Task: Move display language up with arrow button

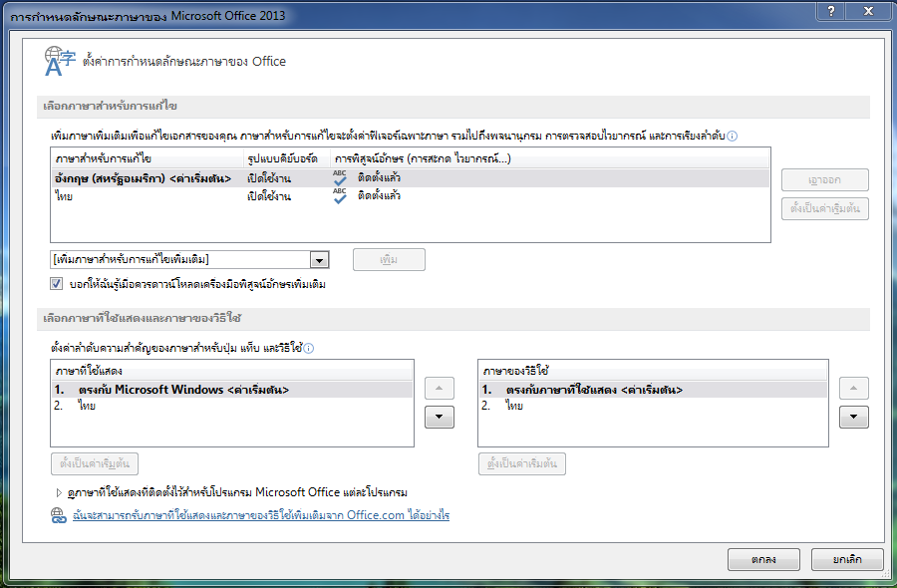Action: (440, 389)
